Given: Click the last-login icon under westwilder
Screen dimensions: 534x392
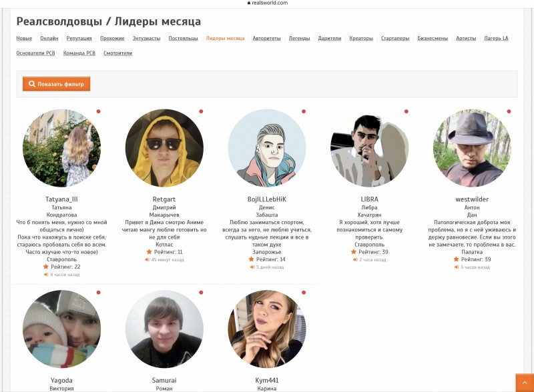Looking at the screenshot, I should [457, 267].
